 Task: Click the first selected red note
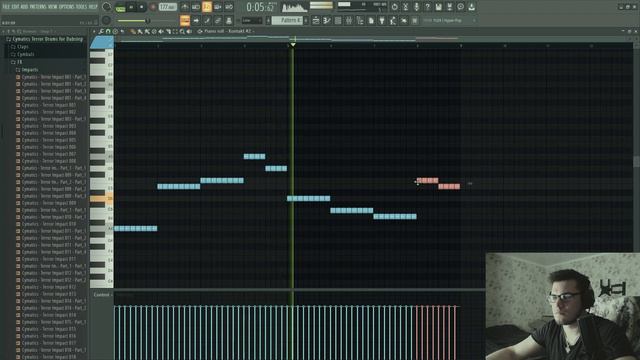click(427, 180)
